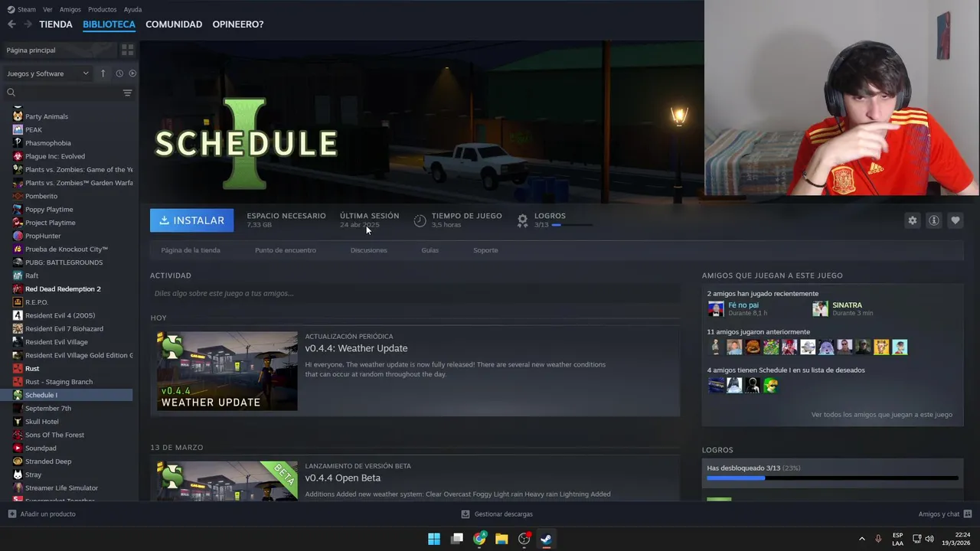Image resolution: width=980 pixels, height=551 pixels.
Task: Click the LOGROS 3/13 progress bar under the banner
Action: [x=573, y=225]
